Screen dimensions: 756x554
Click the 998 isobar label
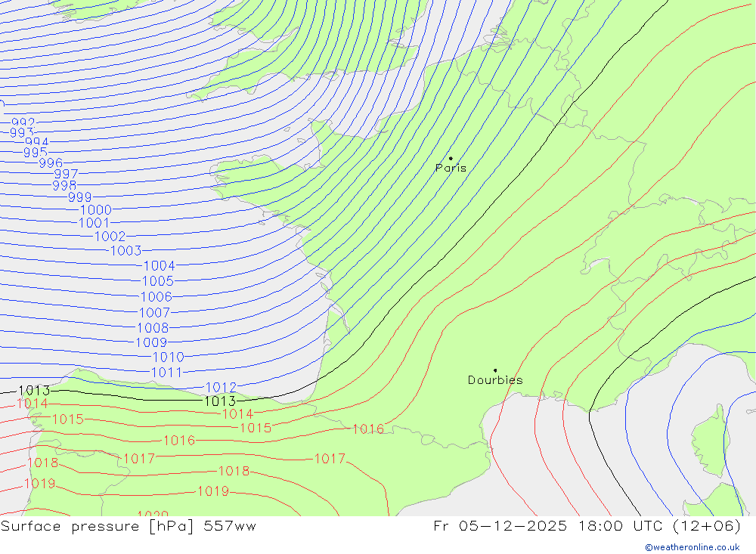coord(64,185)
